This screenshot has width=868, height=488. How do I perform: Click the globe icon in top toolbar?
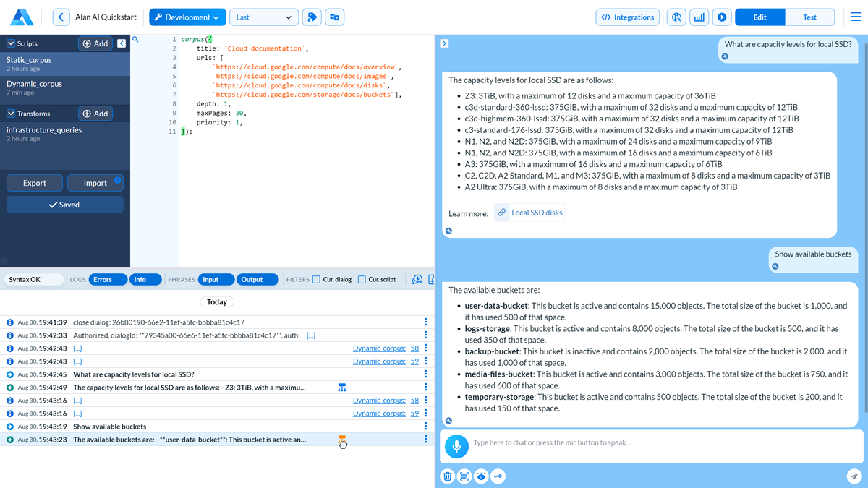[x=676, y=17]
